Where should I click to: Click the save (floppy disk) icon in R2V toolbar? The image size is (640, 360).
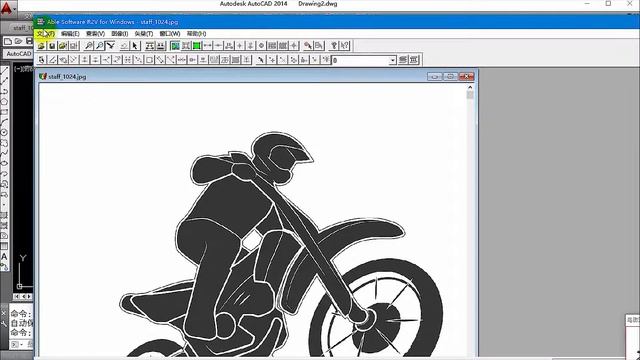click(52, 46)
